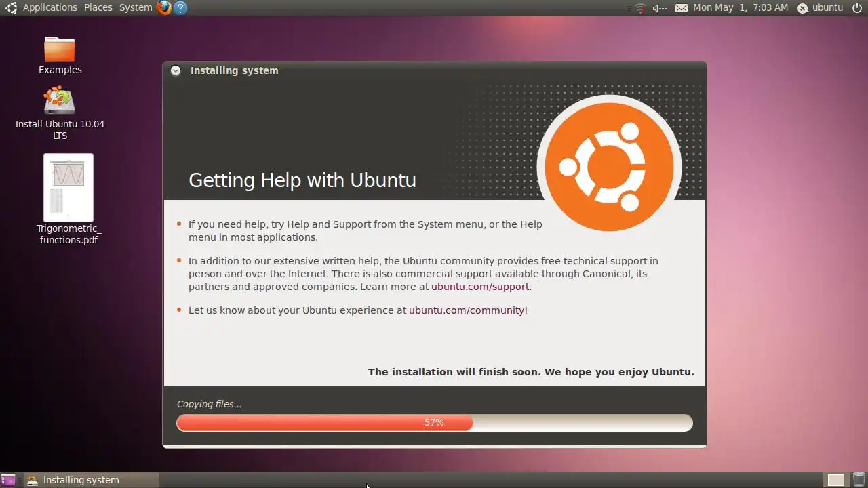Click the Copying files progress bar
The width and height of the screenshot is (868, 488).
tap(434, 422)
